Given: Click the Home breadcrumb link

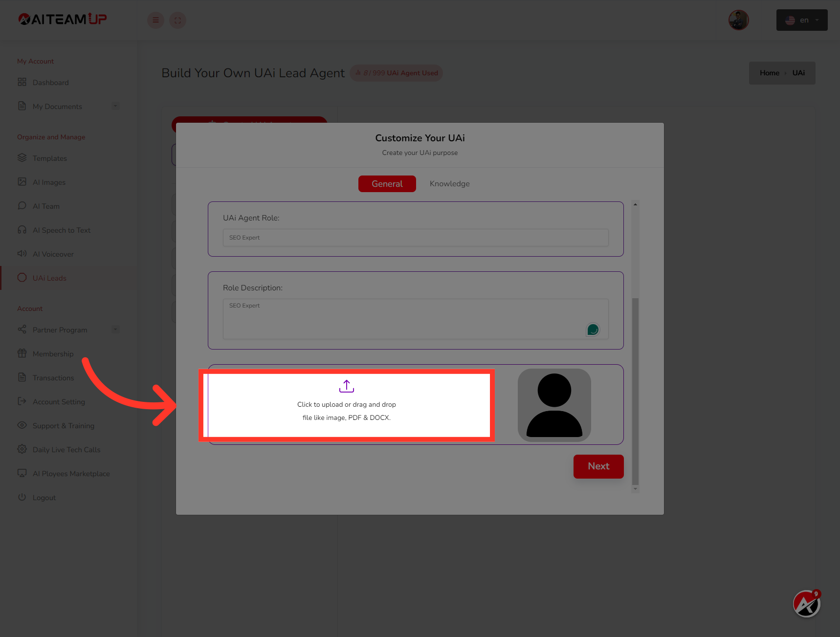Looking at the screenshot, I should pos(770,73).
